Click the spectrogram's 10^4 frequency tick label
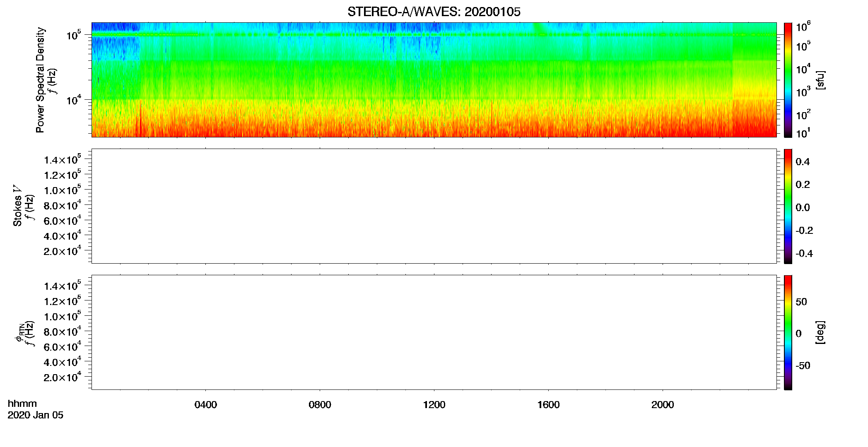This screenshot has height=447, width=868. tap(74, 99)
